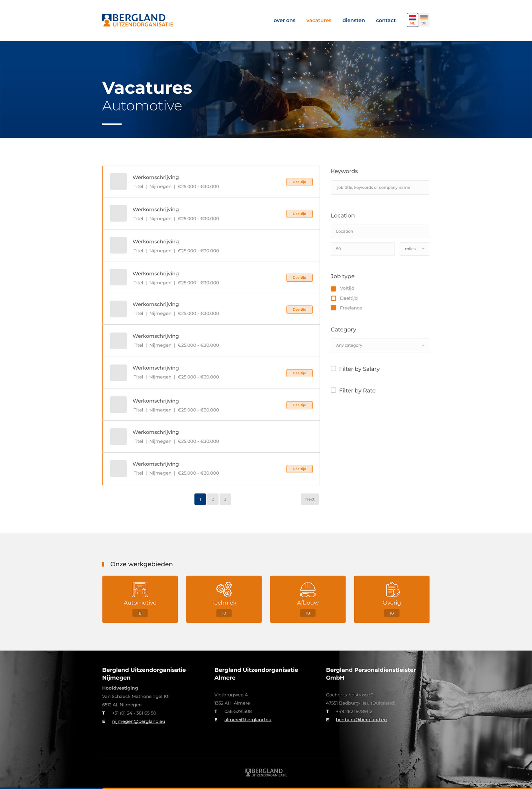This screenshot has height=789, width=532.
Task: Open the Overig clipboard tile
Action: pyautogui.click(x=391, y=599)
